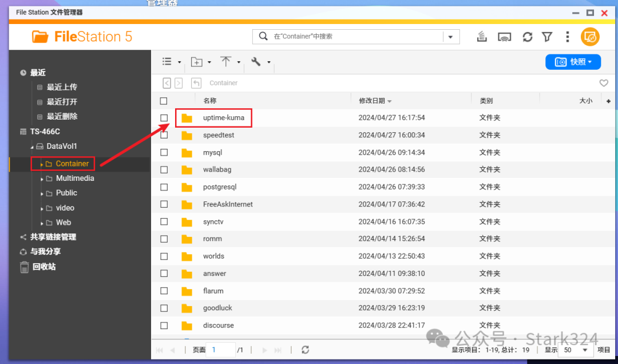Click the mysql folder icon
This screenshot has width=618, height=364.
click(187, 153)
